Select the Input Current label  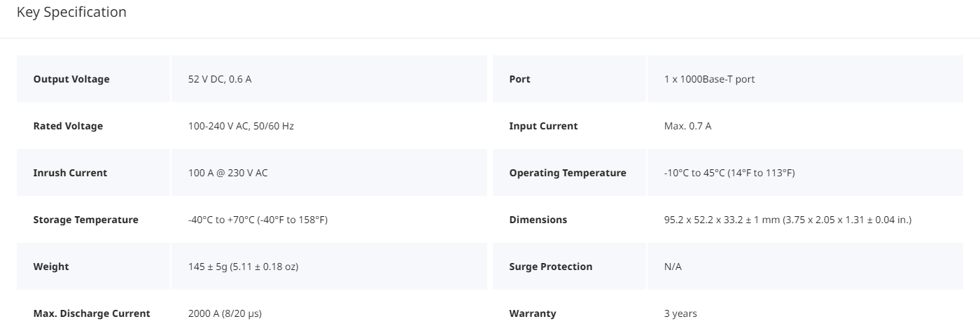tap(544, 126)
